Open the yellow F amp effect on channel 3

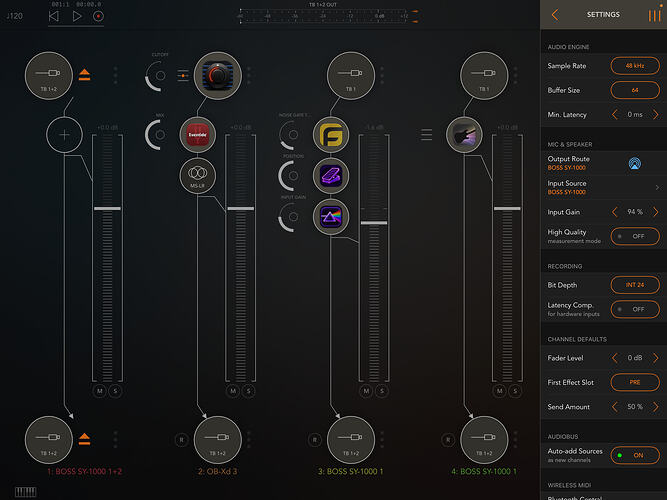331,135
